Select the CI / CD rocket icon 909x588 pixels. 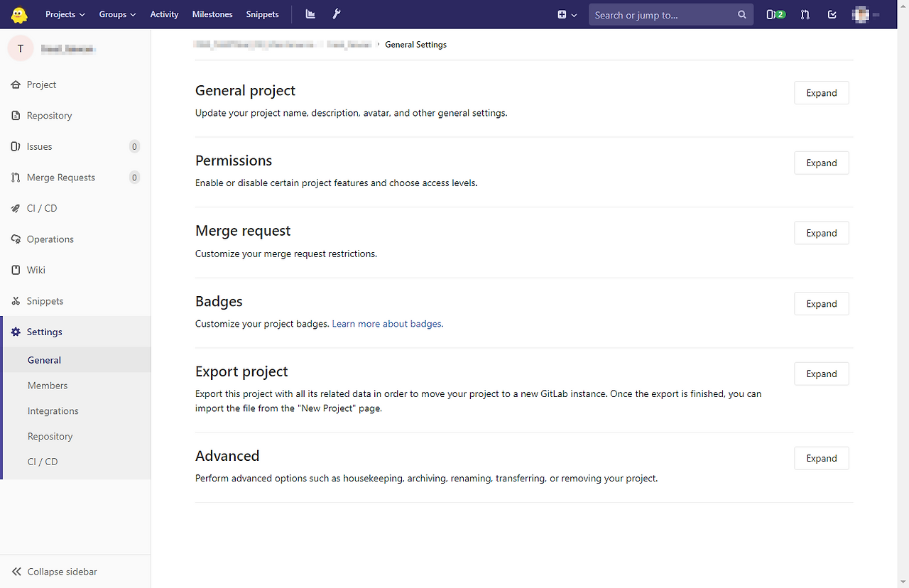tap(15, 208)
